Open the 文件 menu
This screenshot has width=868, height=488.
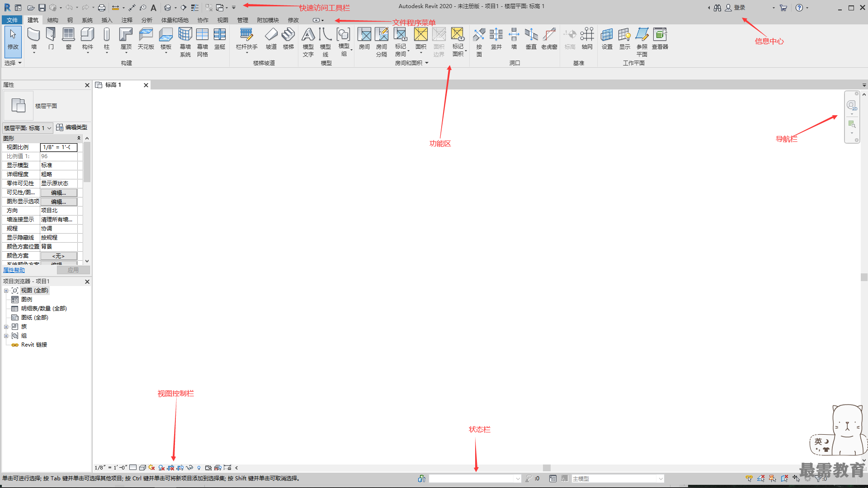12,20
